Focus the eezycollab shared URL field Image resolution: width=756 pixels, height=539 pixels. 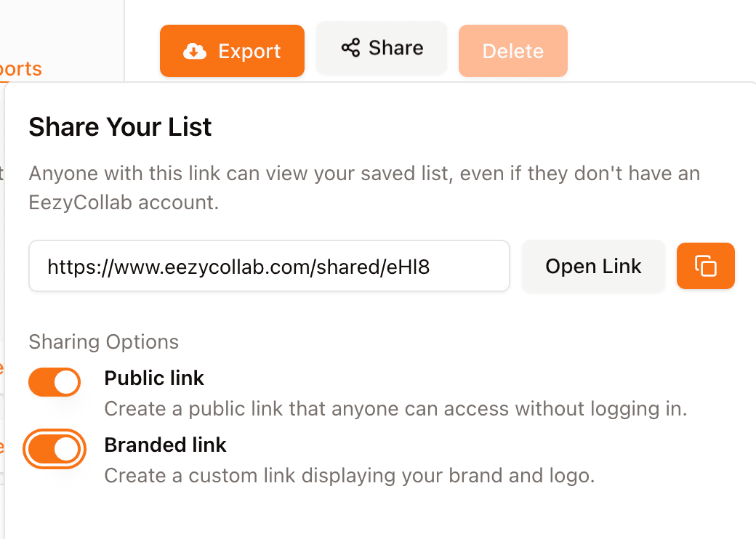pyautogui.click(x=269, y=266)
